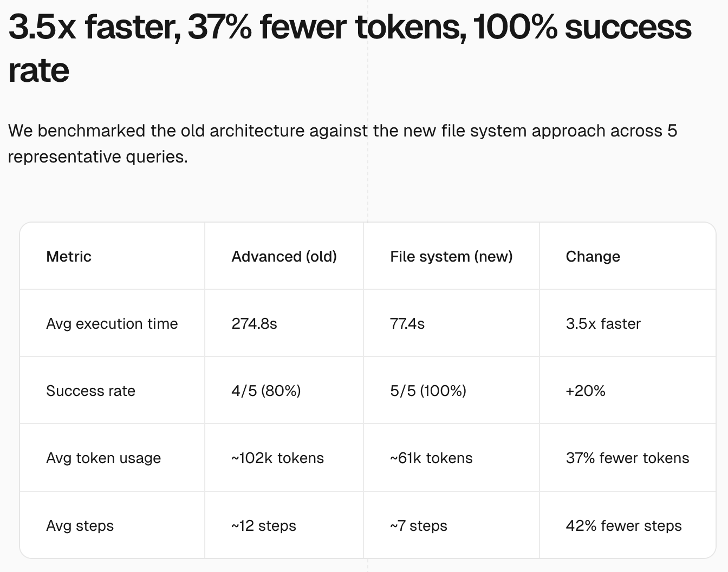
Task: Select the "Change" column header
Action: [x=593, y=256]
